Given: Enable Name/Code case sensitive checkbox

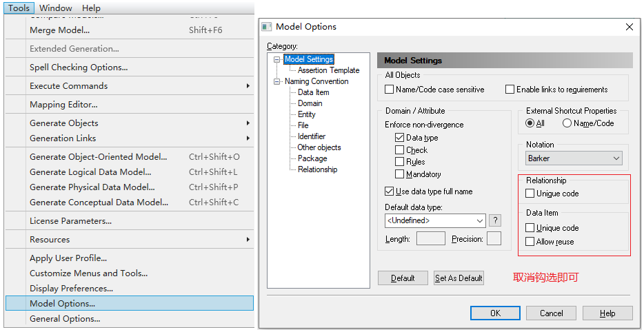Looking at the screenshot, I should (390, 90).
